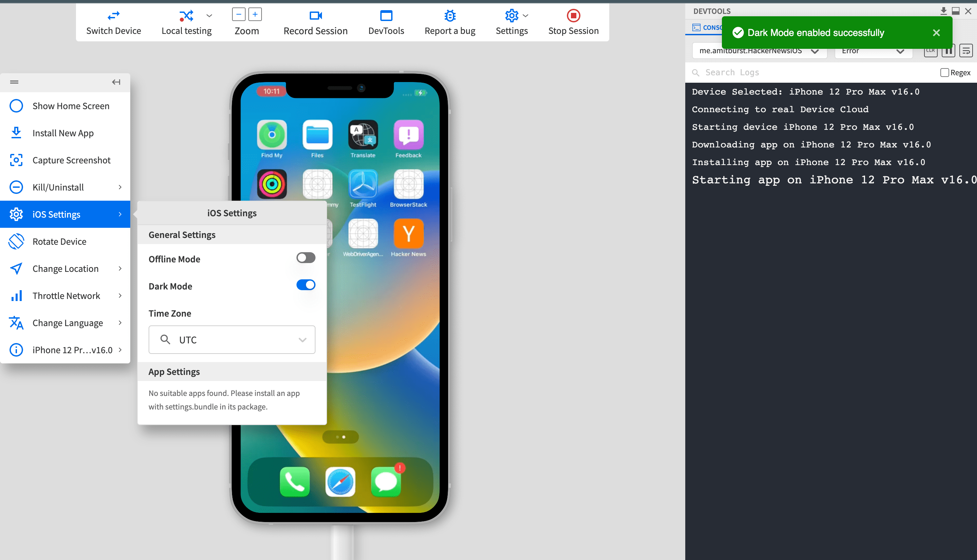The image size is (977, 560).
Task: Dismiss the Dark Mode success notification
Action: pyautogui.click(x=936, y=32)
